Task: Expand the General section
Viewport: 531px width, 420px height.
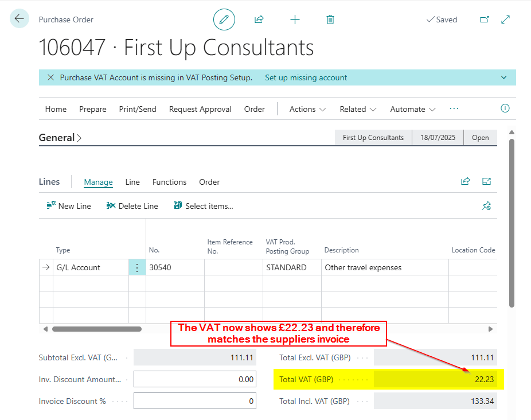Action: tap(60, 138)
